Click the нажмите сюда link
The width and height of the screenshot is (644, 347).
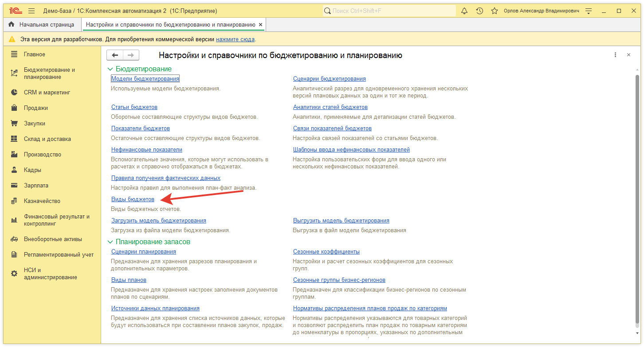[235, 39]
